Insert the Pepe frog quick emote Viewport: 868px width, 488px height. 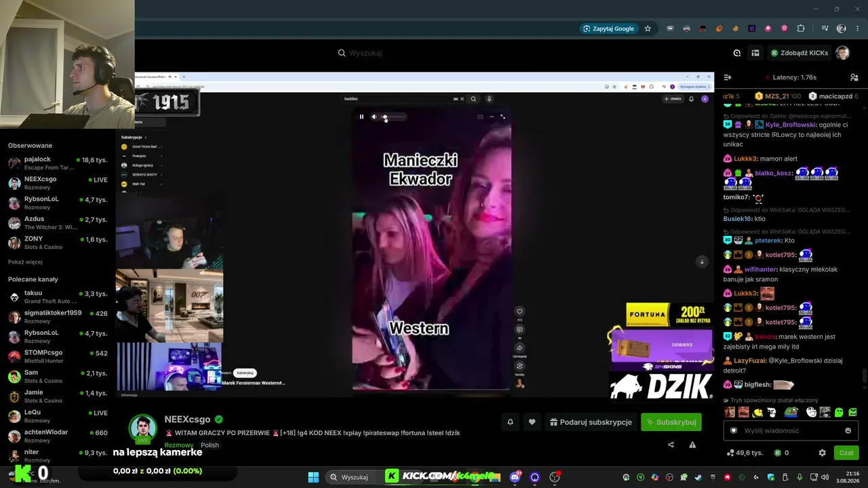click(x=791, y=412)
